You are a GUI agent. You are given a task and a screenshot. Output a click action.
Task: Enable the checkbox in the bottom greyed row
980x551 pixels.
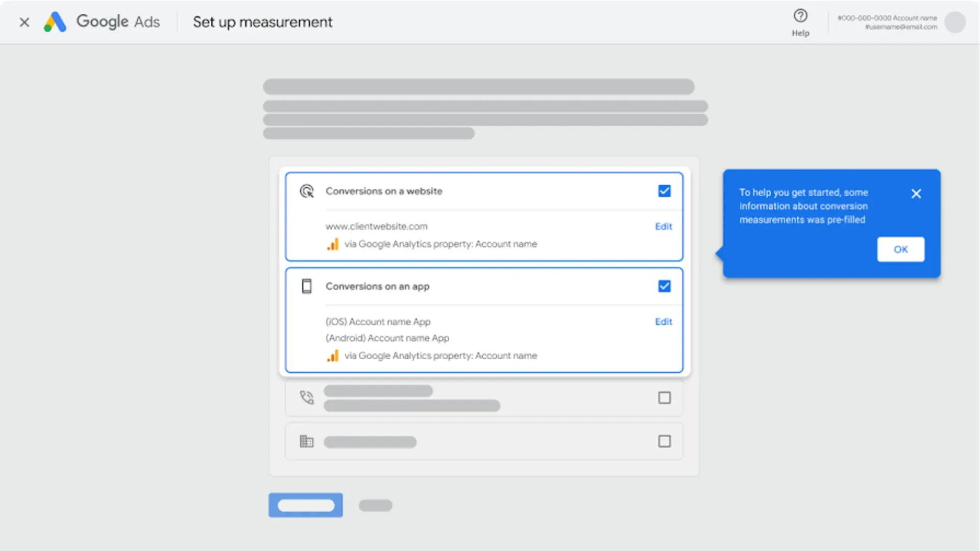tap(664, 441)
